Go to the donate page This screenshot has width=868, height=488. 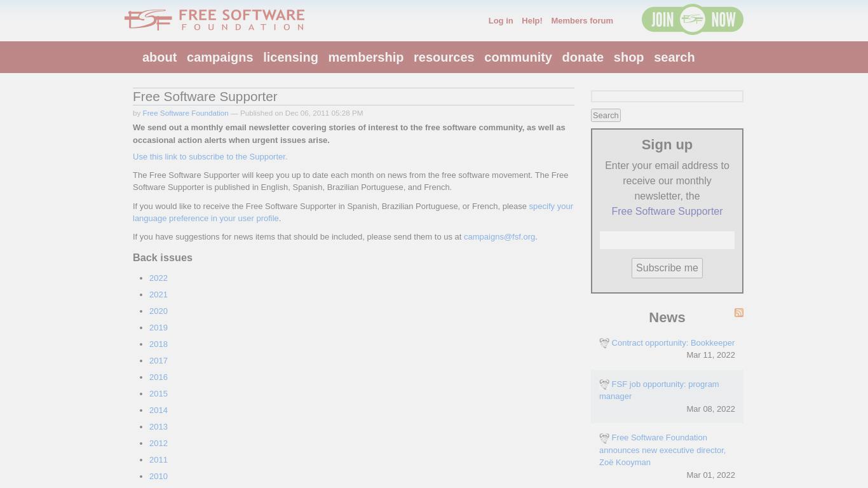tap(583, 57)
